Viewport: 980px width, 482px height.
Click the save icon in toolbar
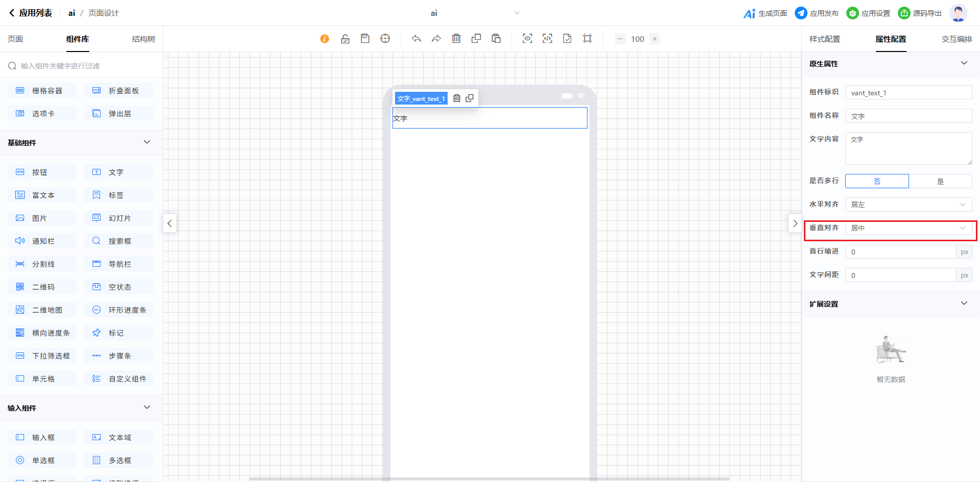(x=365, y=39)
